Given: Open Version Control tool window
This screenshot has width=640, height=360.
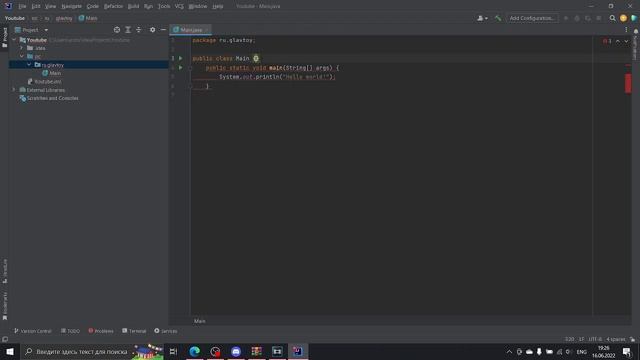Looking at the screenshot, I should point(33,331).
